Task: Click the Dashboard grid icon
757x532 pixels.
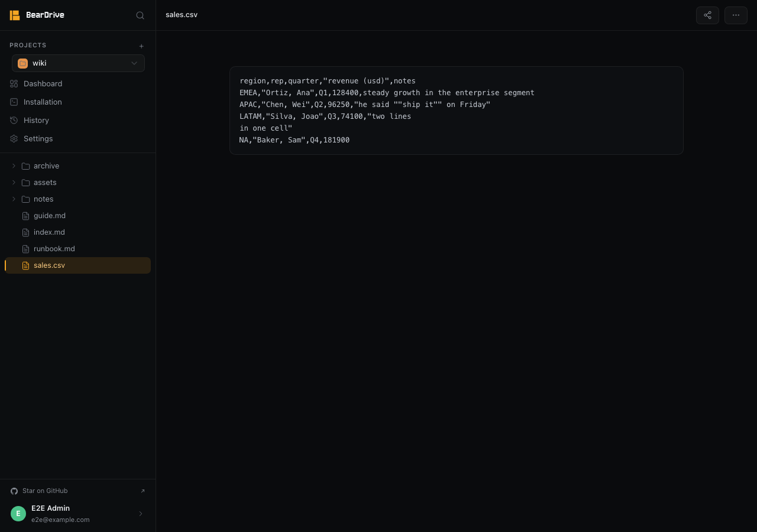Action: (x=14, y=84)
